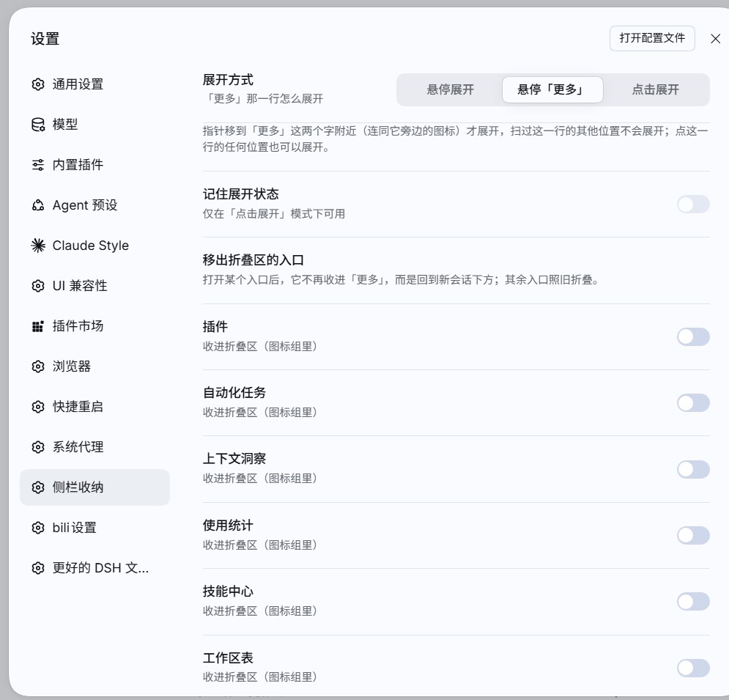Switch to Agent 预设 settings
The height and width of the screenshot is (700, 729).
[x=95, y=205]
